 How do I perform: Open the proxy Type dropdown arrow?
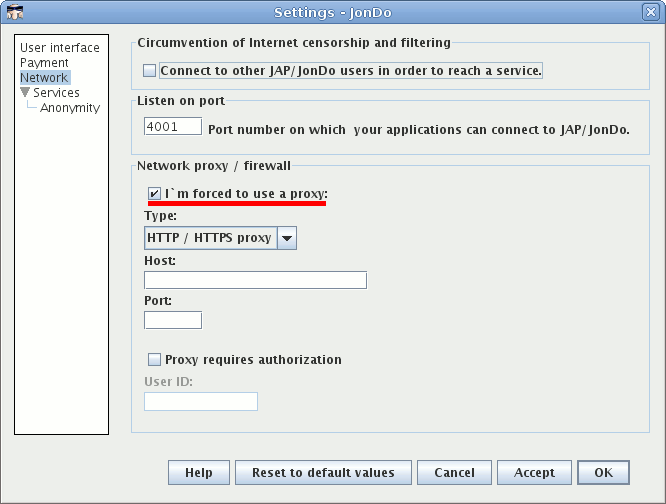point(287,238)
